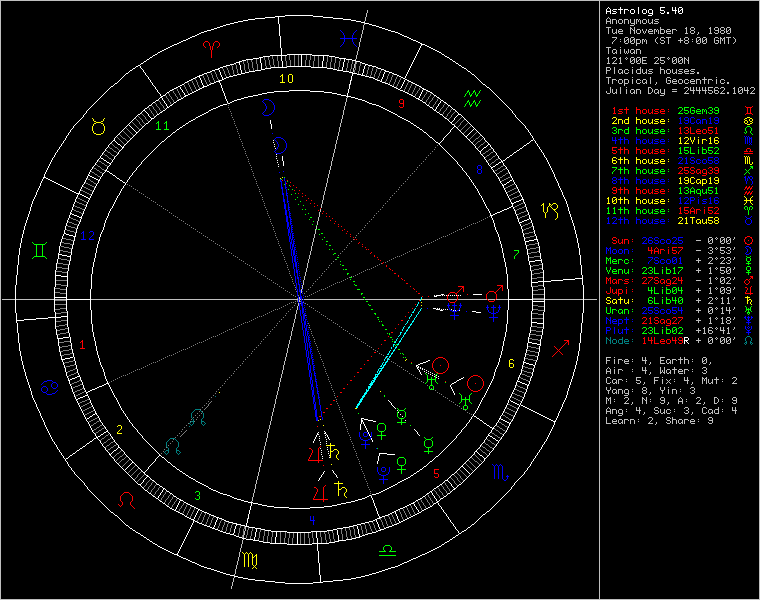Viewport: 760px width, 600px height.
Task: Select house number 7 inside the wheel
Action: pyautogui.click(x=516, y=254)
